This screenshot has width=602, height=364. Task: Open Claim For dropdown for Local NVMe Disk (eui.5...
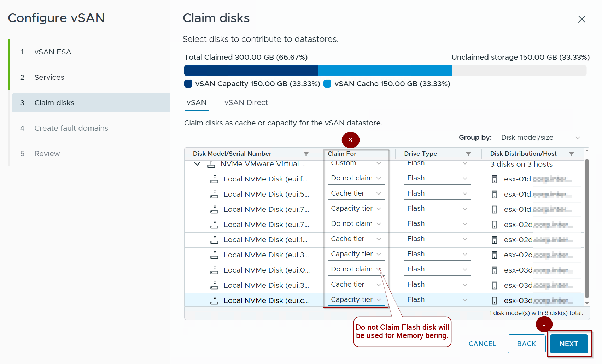(x=356, y=193)
